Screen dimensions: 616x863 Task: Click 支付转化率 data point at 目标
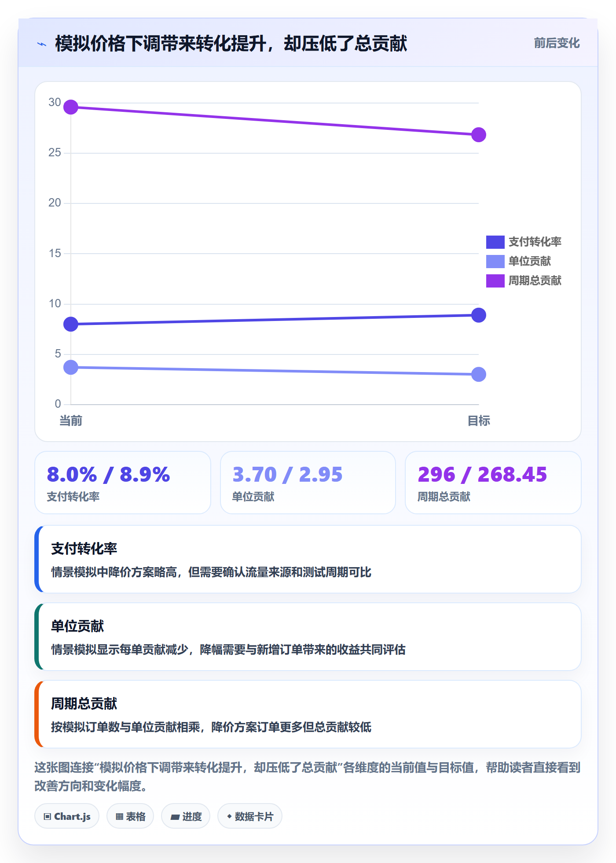(479, 315)
